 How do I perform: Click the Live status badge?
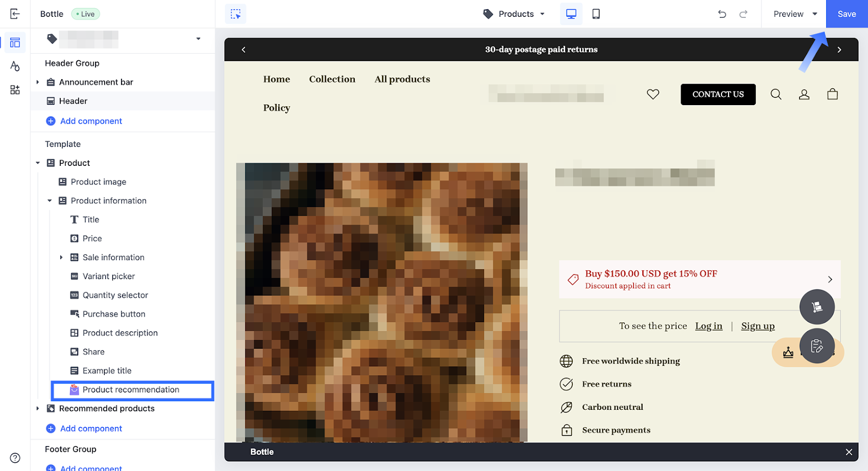85,14
